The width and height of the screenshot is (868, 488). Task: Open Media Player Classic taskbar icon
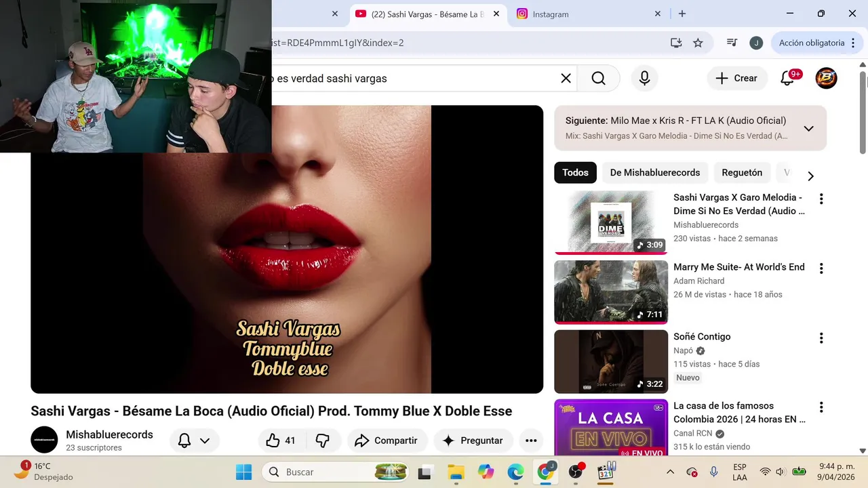click(606, 472)
